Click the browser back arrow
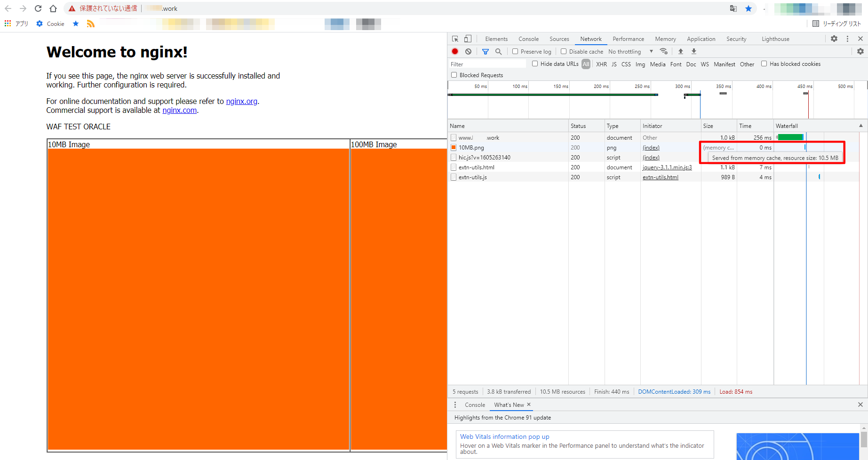 point(8,8)
